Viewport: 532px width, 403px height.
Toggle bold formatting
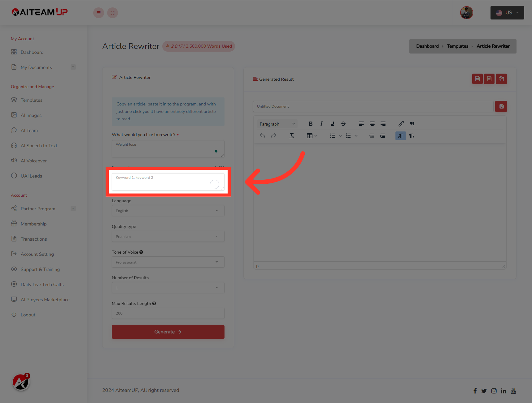(311, 124)
